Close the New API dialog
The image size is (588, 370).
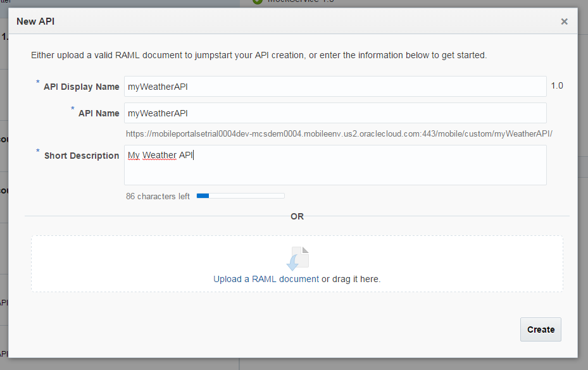point(564,22)
